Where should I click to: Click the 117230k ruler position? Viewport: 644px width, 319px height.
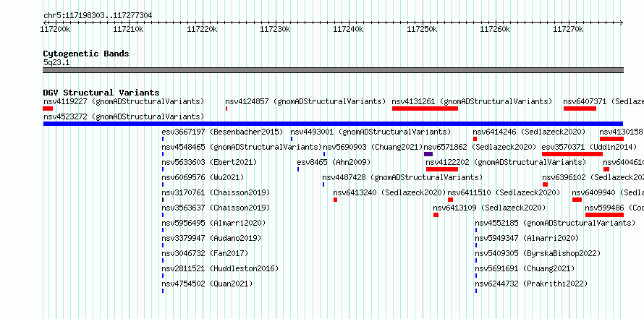(x=275, y=29)
